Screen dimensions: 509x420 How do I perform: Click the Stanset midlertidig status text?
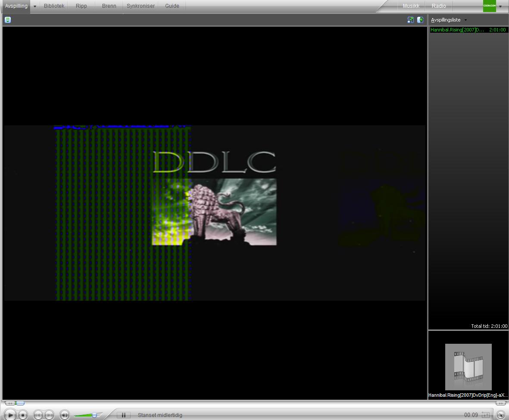160,415
